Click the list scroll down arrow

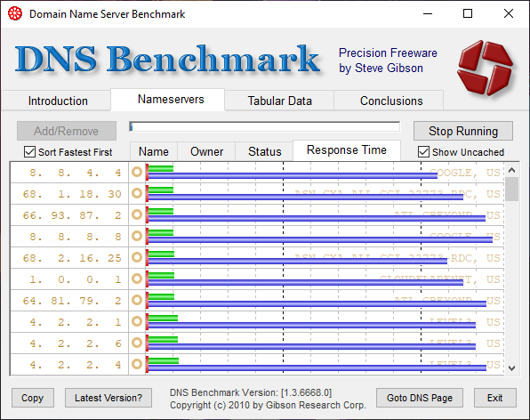tap(511, 367)
